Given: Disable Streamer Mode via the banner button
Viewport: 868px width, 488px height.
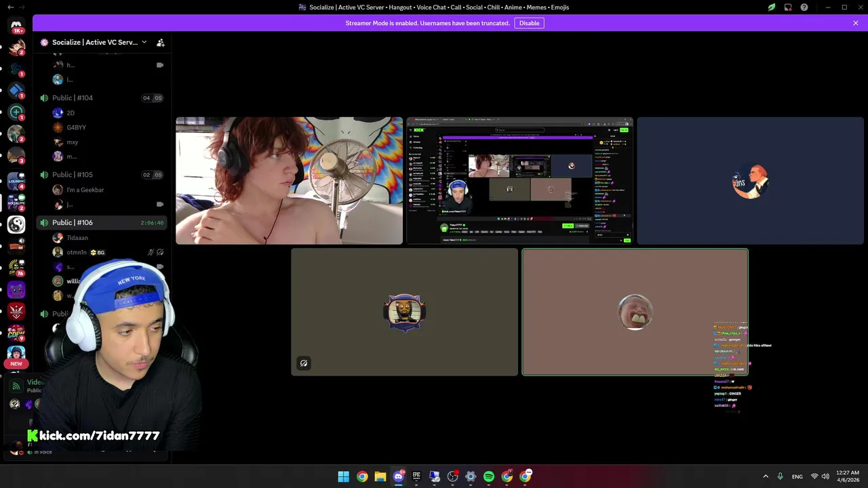Looking at the screenshot, I should [x=529, y=23].
